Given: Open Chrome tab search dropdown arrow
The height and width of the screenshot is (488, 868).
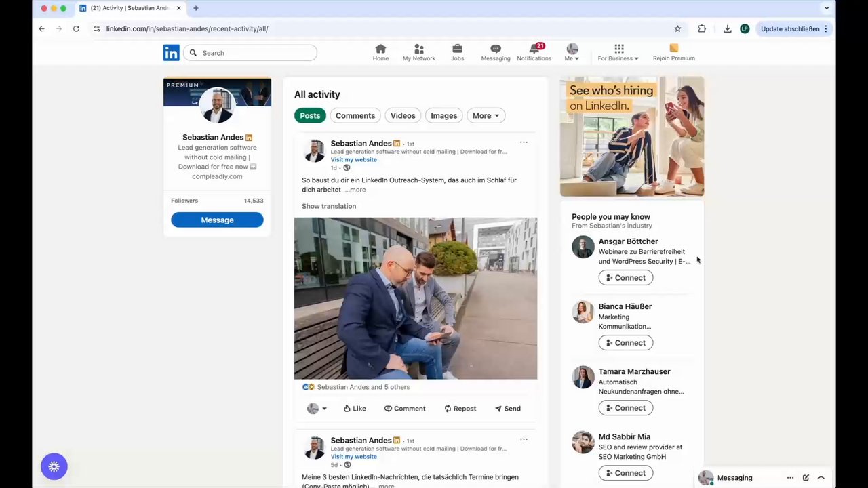Looking at the screenshot, I should 826,8.
